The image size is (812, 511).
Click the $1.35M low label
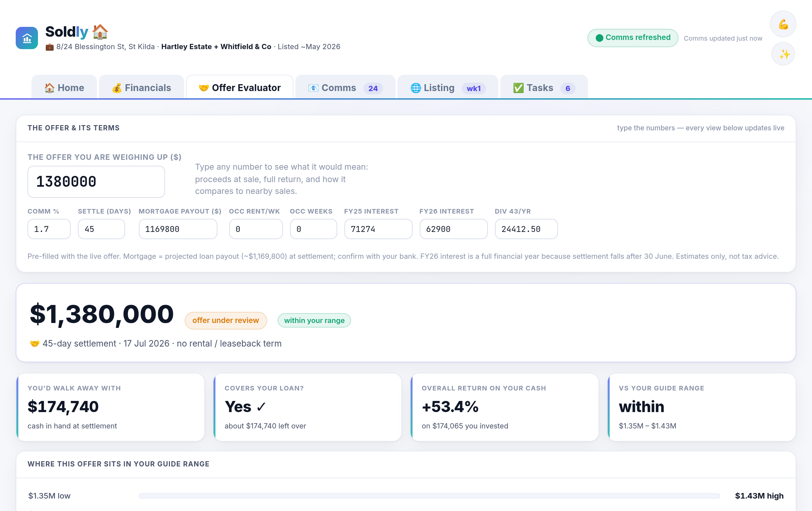[49, 496]
